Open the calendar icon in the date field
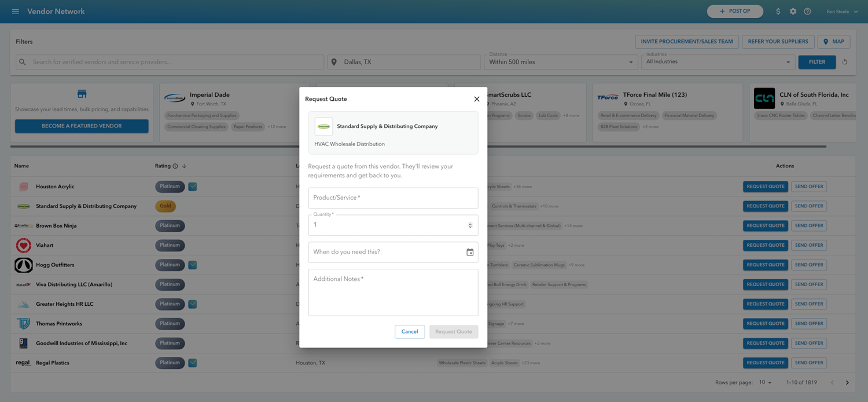The image size is (868, 402). (x=470, y=251)
